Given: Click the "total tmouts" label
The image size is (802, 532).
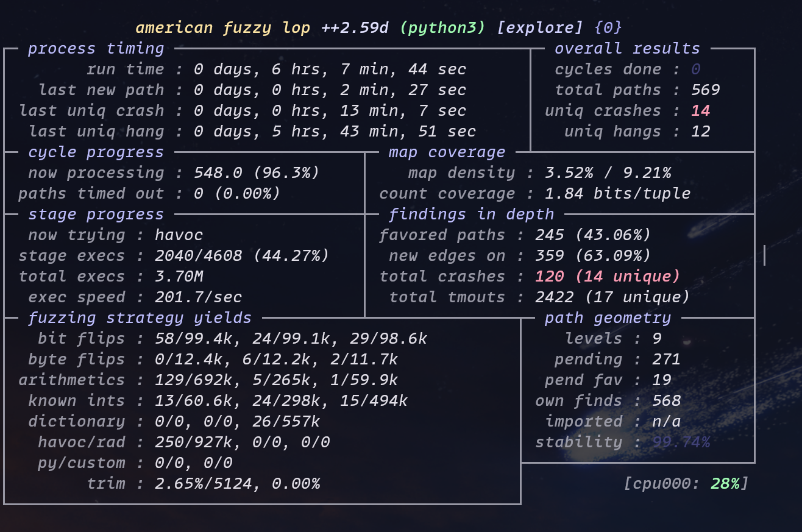Looking at the screenshot, I should click(447, 297).
